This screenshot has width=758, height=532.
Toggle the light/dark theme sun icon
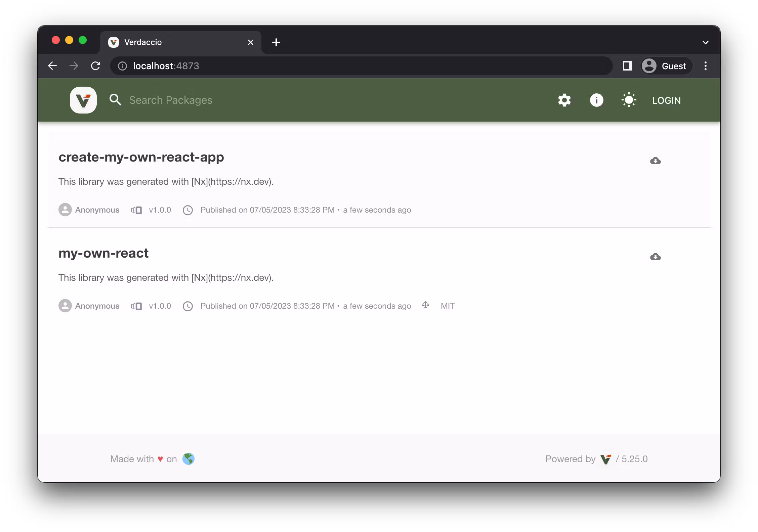pyautogui.click(x=629, y=100)
